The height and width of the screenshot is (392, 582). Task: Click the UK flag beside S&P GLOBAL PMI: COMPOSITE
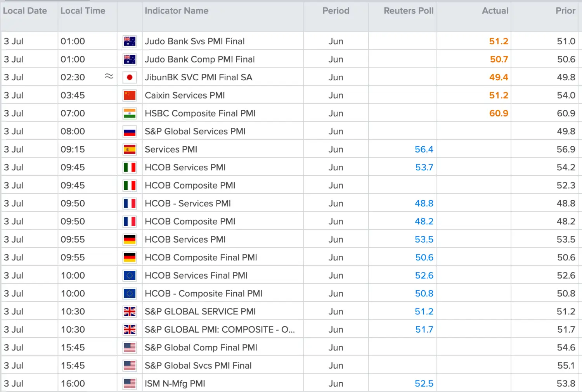pos(130,330)
